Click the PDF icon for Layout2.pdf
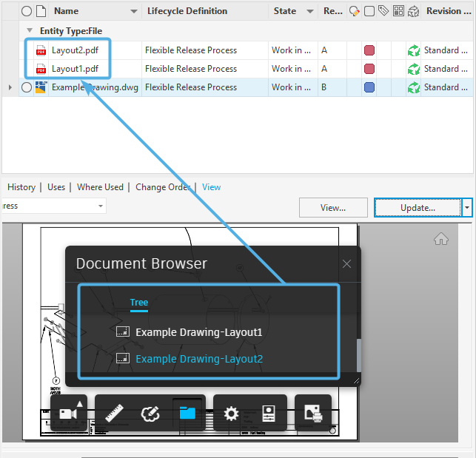476x458 pixels. [41, 50]
